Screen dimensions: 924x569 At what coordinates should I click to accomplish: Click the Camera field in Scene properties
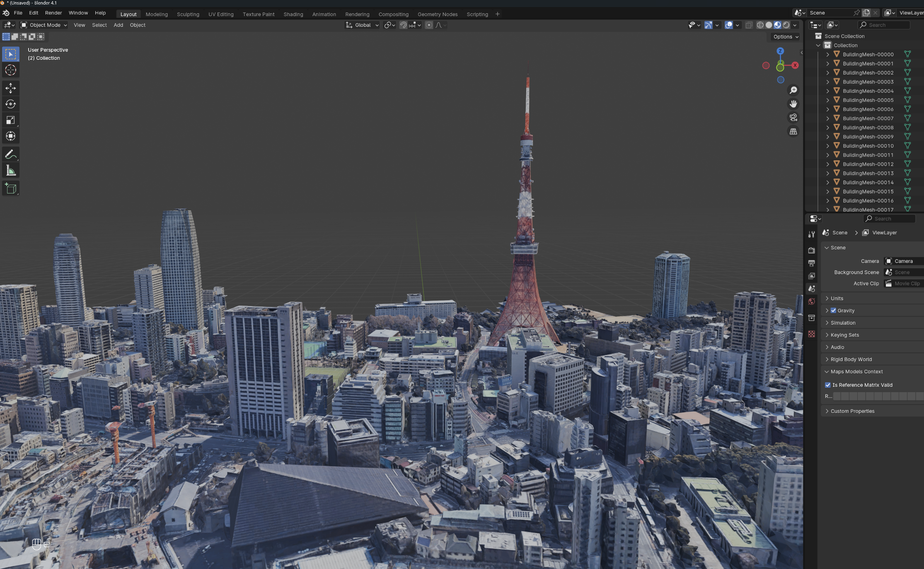(903, 261)
